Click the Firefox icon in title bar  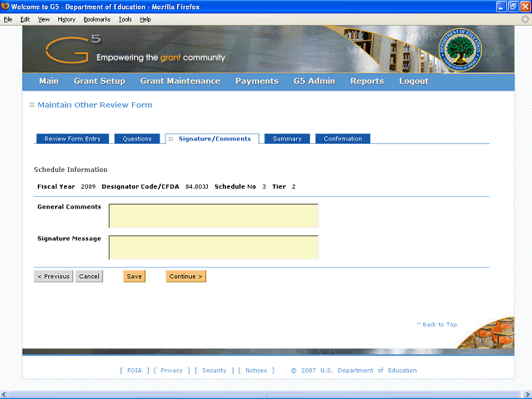point(5,7)
